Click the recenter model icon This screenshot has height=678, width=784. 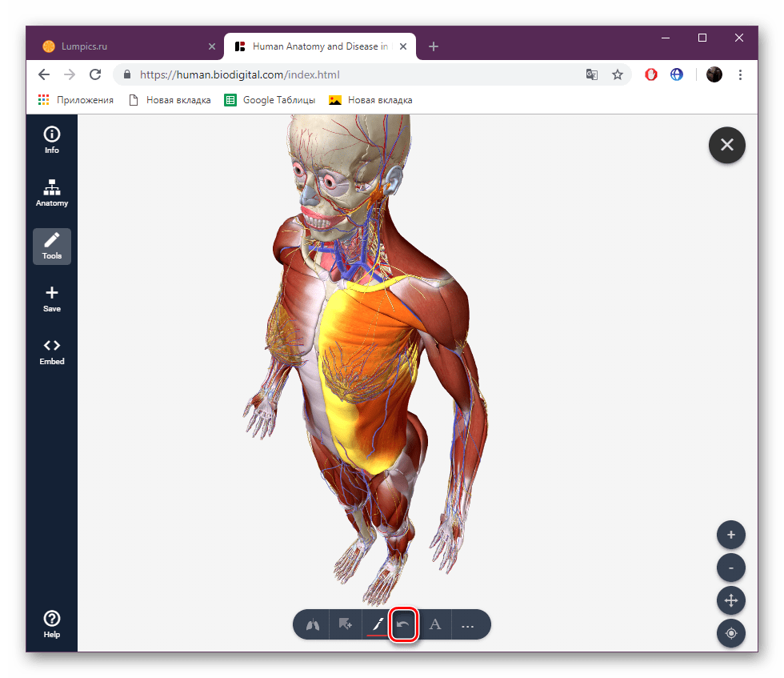pyautogui.click(x=730, y=633)
